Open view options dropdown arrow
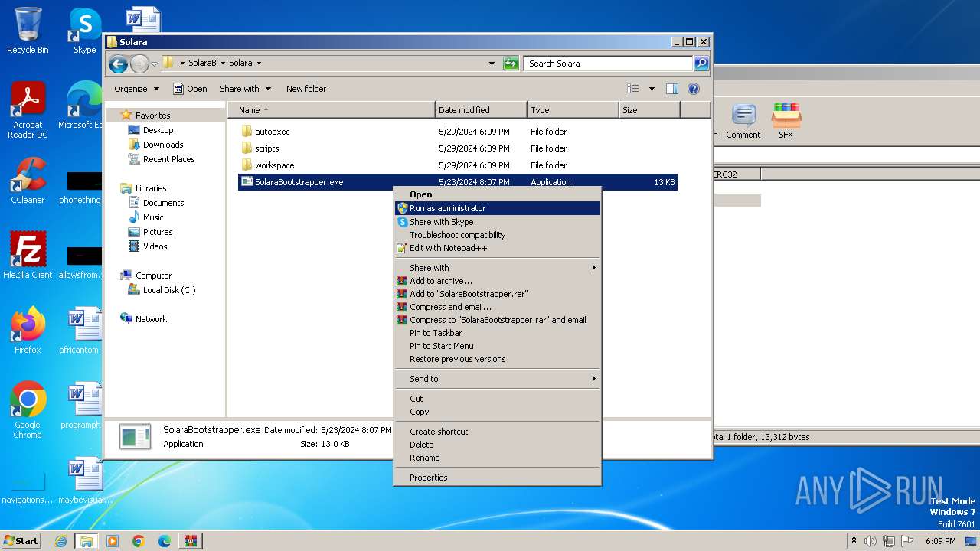Screen dimensions: 980x551 coord(652,89)
